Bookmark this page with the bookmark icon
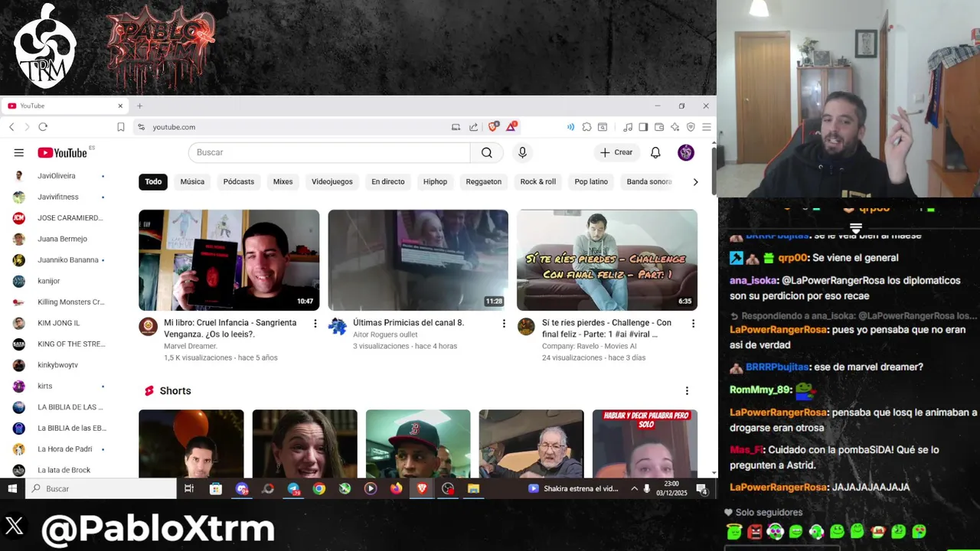 pyautogui.click(x=120, y=127)
